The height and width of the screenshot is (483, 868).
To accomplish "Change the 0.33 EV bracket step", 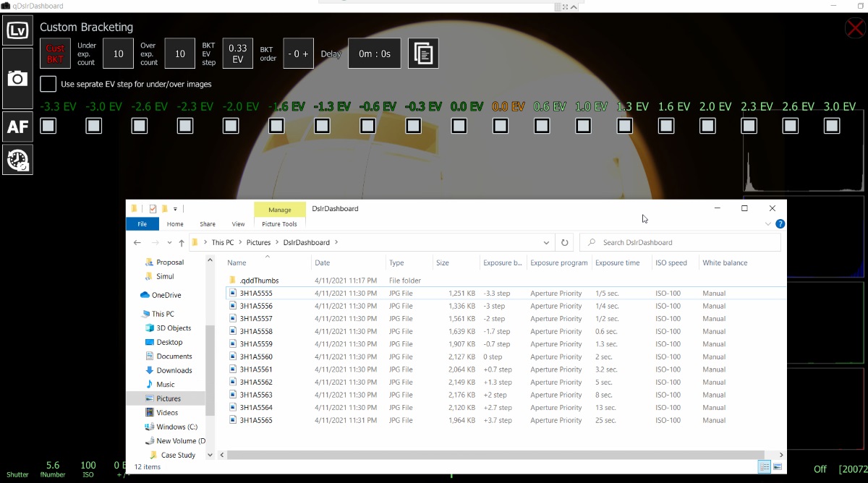I will click(x=237, y=54).
